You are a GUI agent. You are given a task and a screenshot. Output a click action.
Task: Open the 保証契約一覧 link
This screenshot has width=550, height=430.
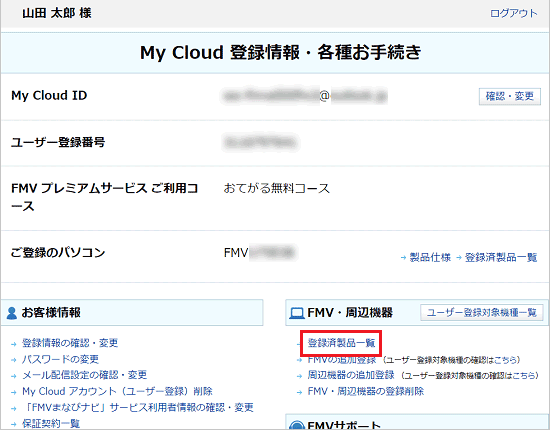tap(51, 423)
